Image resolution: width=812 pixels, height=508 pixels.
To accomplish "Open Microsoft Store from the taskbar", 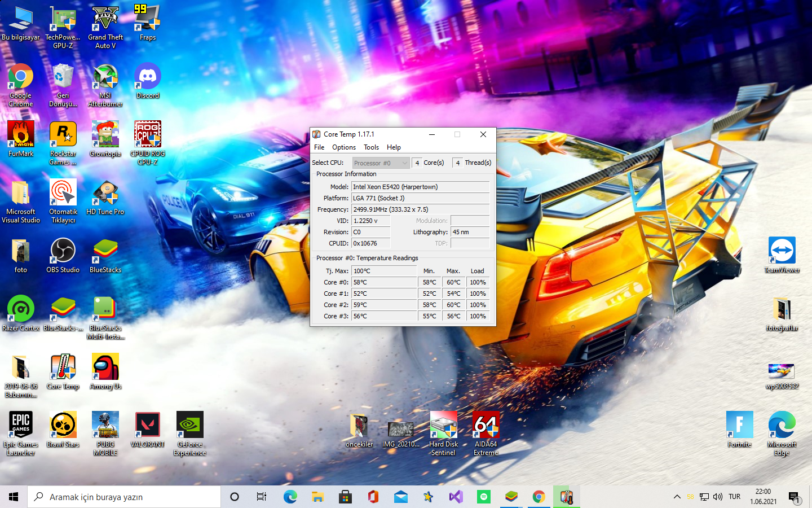I will 345,497.
